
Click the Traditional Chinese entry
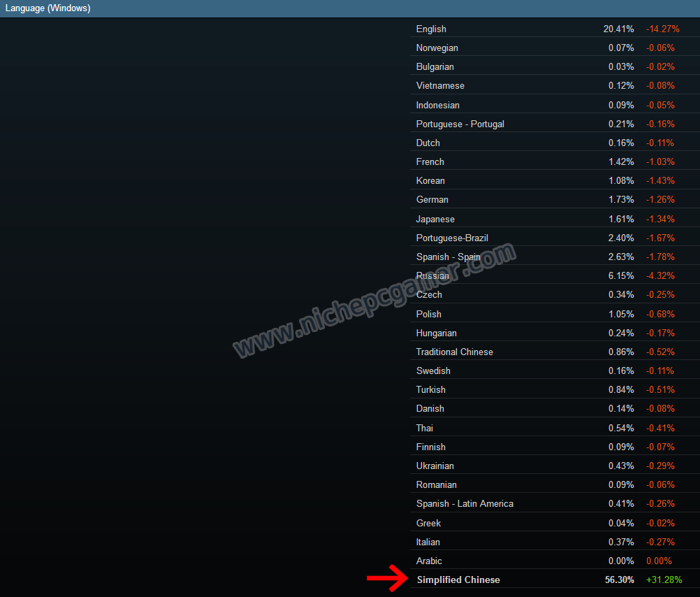pyautogui.click(x=454, y=352)
